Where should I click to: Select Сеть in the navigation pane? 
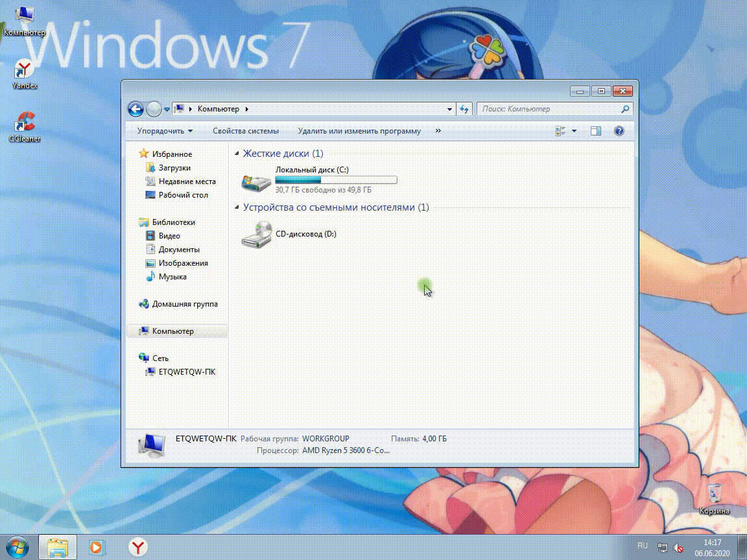(160, 358)
